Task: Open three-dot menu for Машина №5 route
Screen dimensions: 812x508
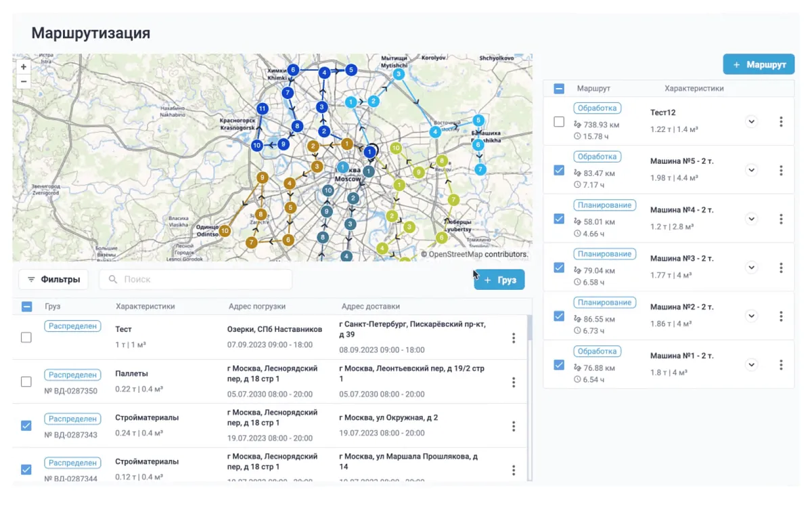Action: pyautogui.click(x=781, y=171)
